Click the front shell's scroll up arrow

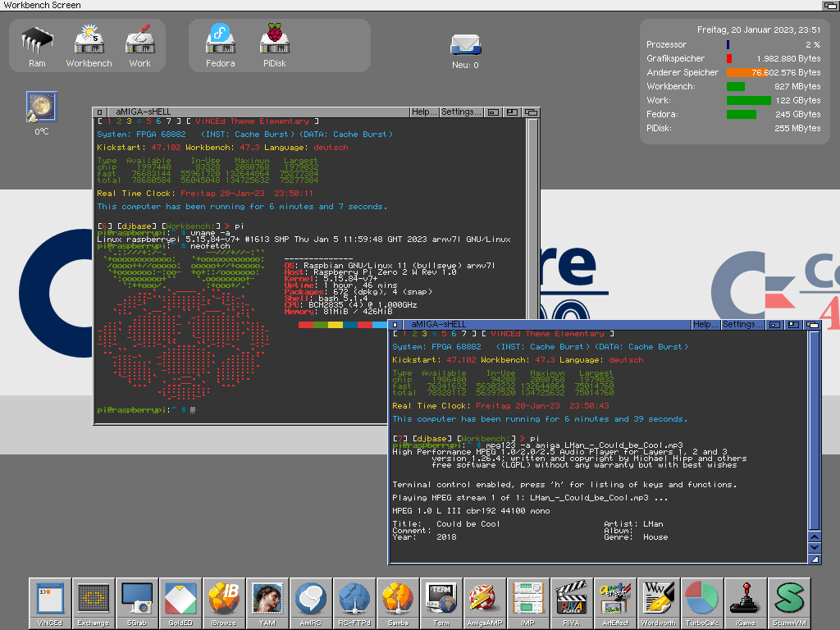pyautogui.click(x=815, y=537)
